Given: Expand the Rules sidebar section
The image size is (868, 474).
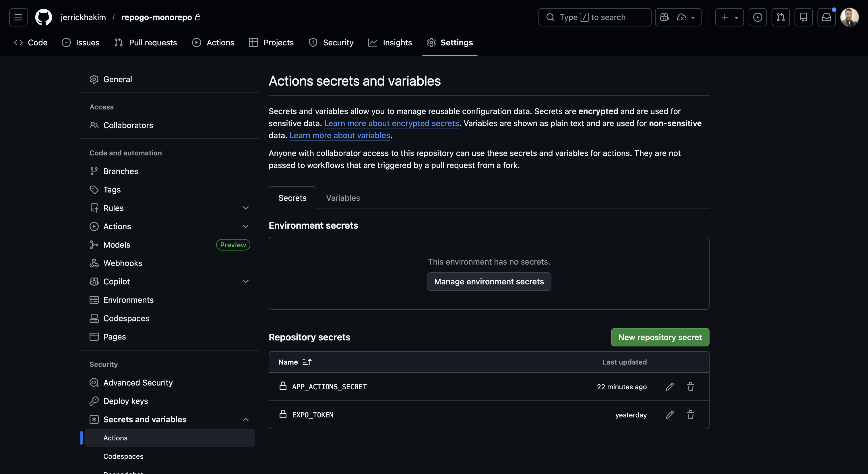Looking at the screenshot, I should [246, 208].
